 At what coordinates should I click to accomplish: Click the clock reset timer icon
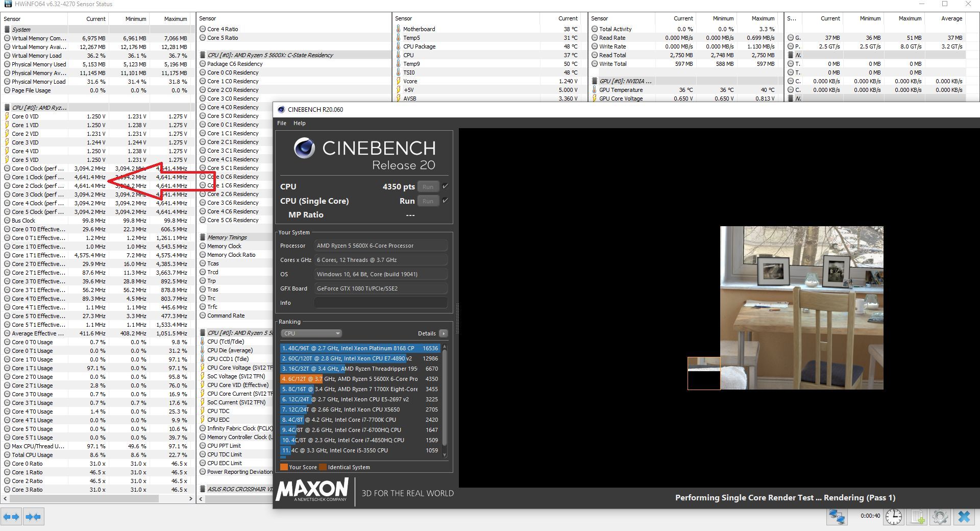click(894, 517)
